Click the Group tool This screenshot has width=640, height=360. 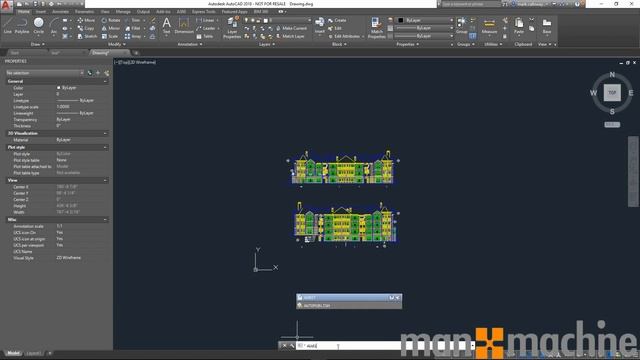pos(462,25)
